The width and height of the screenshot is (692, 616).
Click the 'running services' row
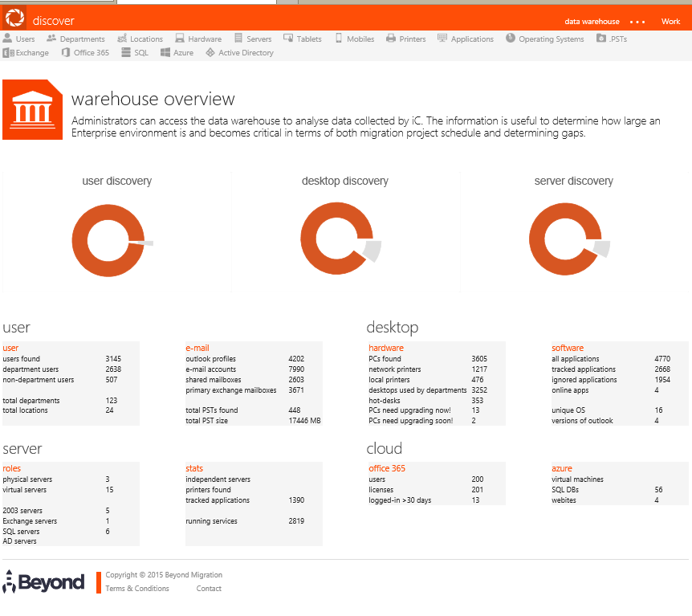click(254, 521)
